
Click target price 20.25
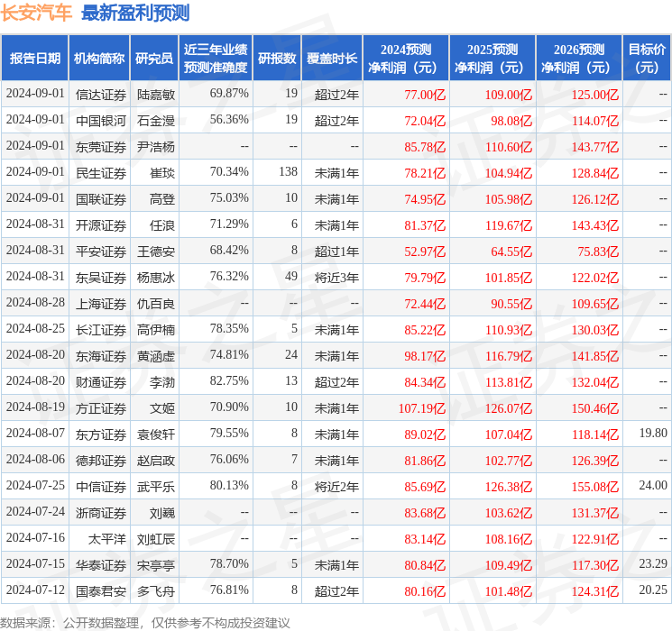tap(653, 590)
